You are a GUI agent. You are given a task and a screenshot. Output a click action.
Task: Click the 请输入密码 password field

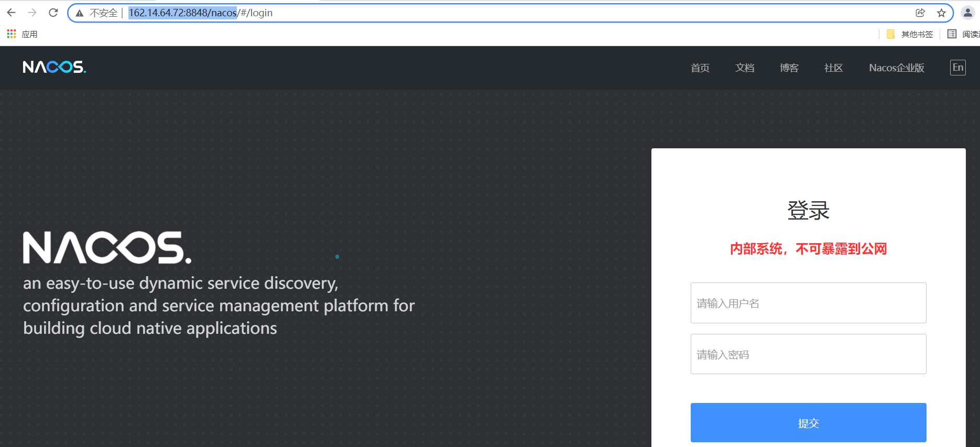(x=809, y=354)
